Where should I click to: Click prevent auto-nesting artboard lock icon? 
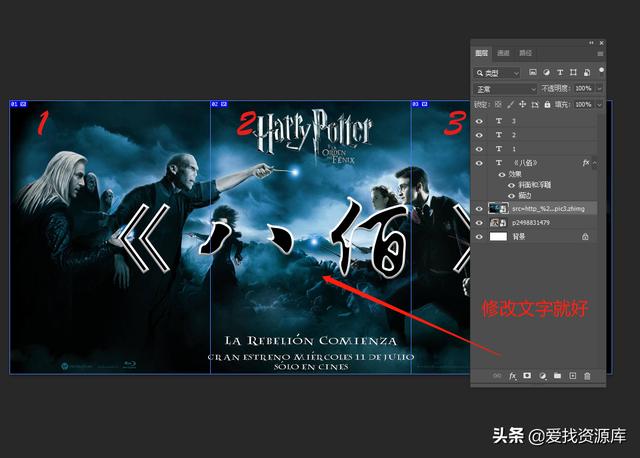(535, 105)
